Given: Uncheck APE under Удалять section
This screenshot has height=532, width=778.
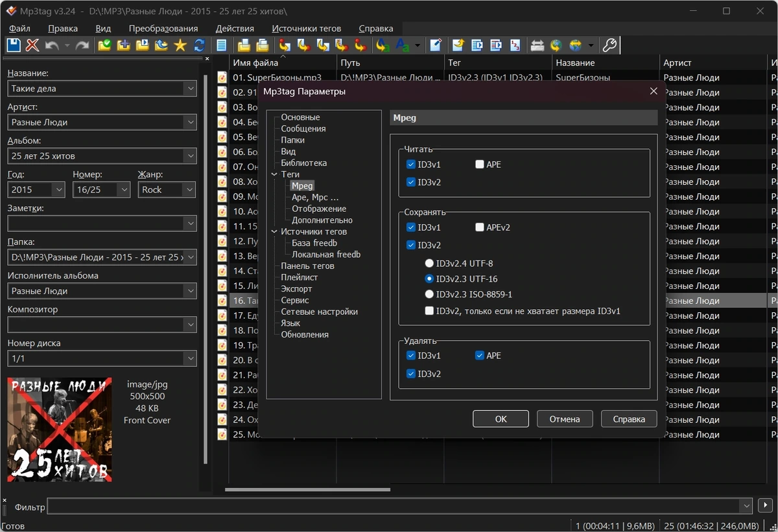Looking at the screenshot, I should tap(480, 355).
